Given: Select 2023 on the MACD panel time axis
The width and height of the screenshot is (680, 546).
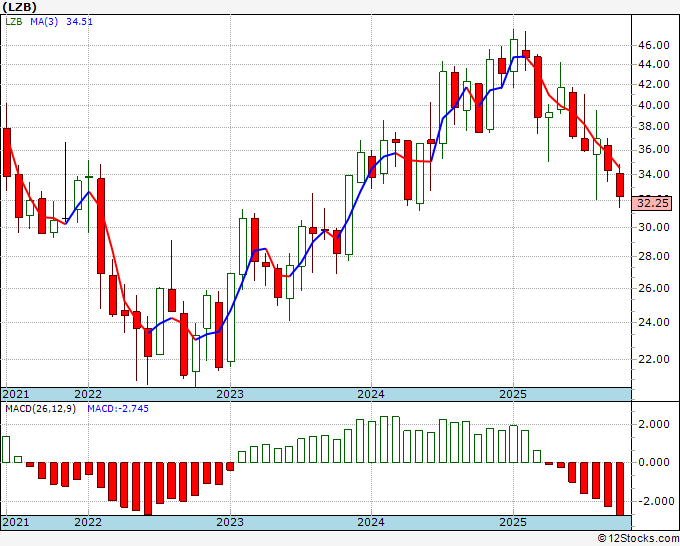Looking at the screenshot, I should point(230,522).
